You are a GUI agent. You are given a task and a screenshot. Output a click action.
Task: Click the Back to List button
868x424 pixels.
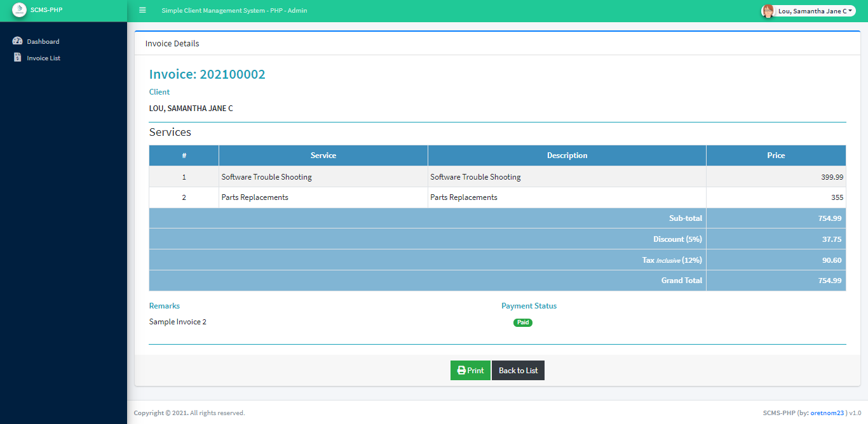[x=518, y=371]
